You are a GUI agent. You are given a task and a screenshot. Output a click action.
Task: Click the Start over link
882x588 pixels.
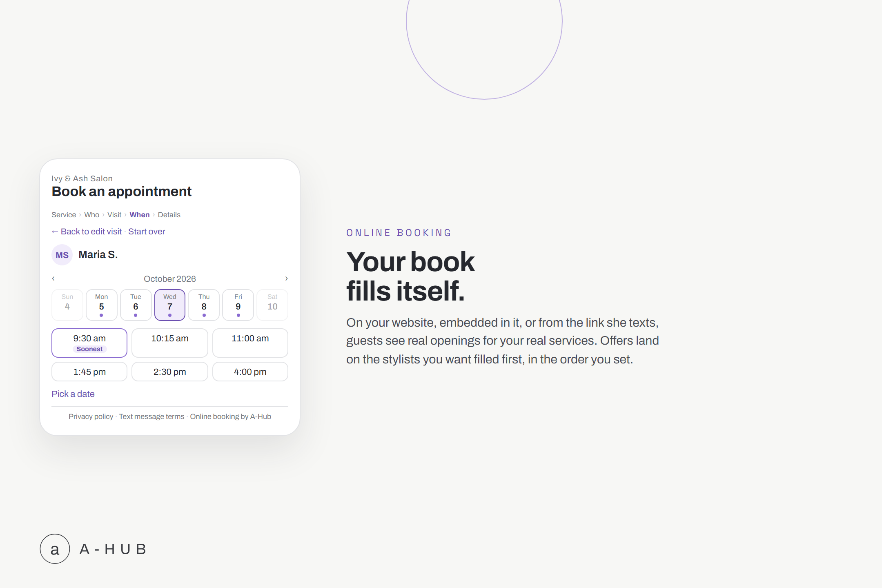point(147,232)
